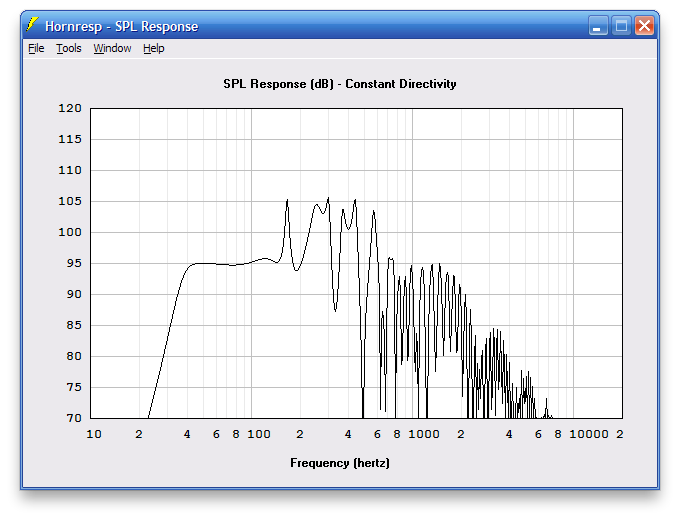Close the Hornresp SPL Response window
Image resolution: width=680 pixels, height=520 pixels.
644,26
